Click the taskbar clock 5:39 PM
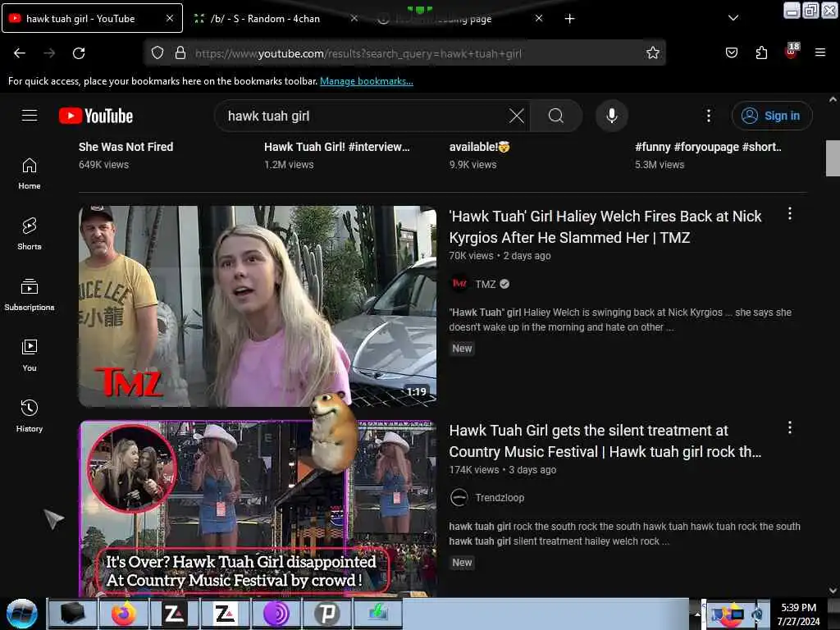840x630 pixels. coord(799,614)
